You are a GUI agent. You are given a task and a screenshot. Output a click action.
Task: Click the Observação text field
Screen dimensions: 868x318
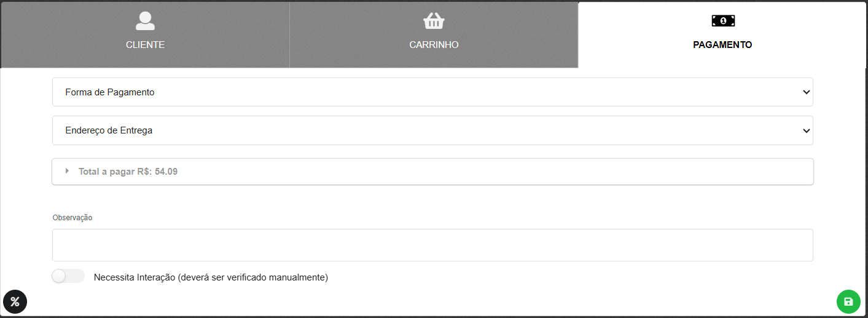click(x=432, y=245)
